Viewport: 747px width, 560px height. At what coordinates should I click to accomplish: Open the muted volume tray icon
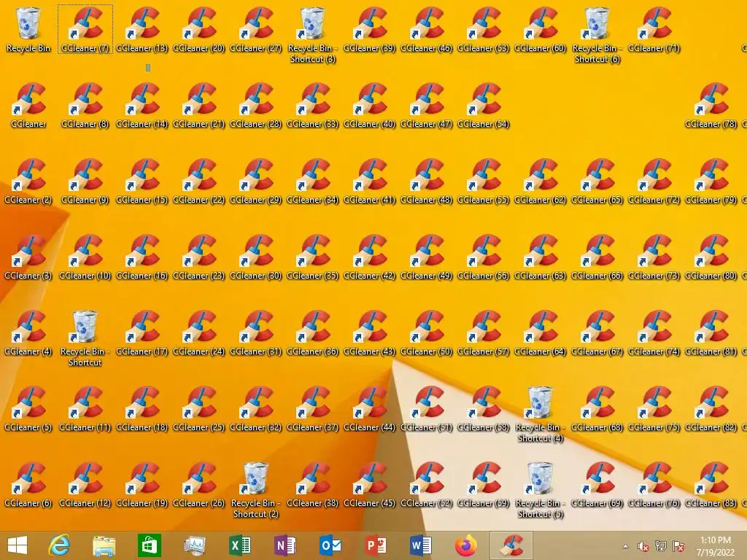coord(643,546)
